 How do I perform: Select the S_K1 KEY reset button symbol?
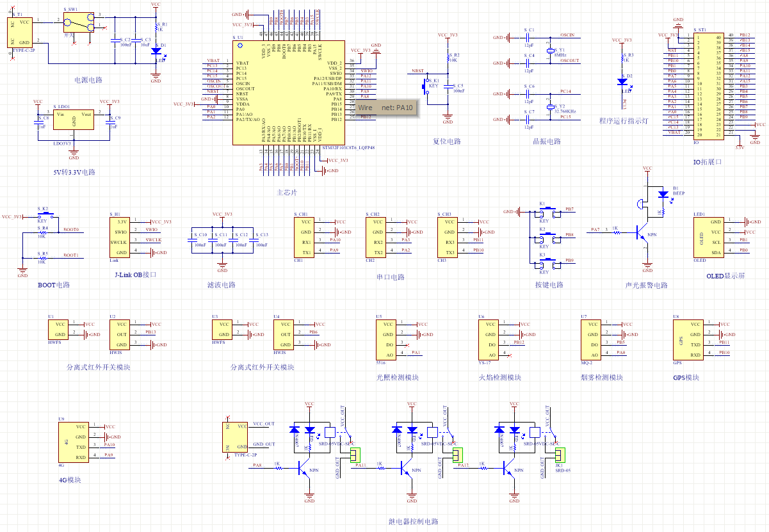pyautogui.click(x=426, y=86)
